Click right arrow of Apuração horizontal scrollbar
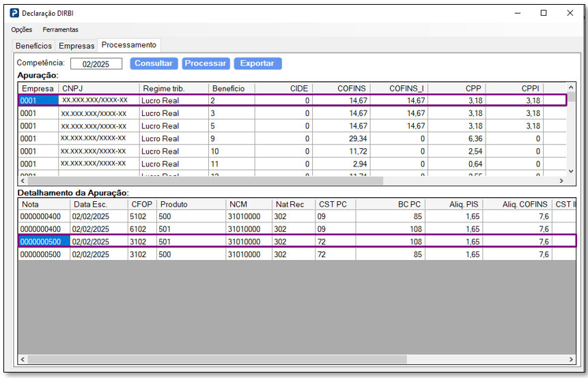This screenshot has height=378, width=588. click(561, 181)
